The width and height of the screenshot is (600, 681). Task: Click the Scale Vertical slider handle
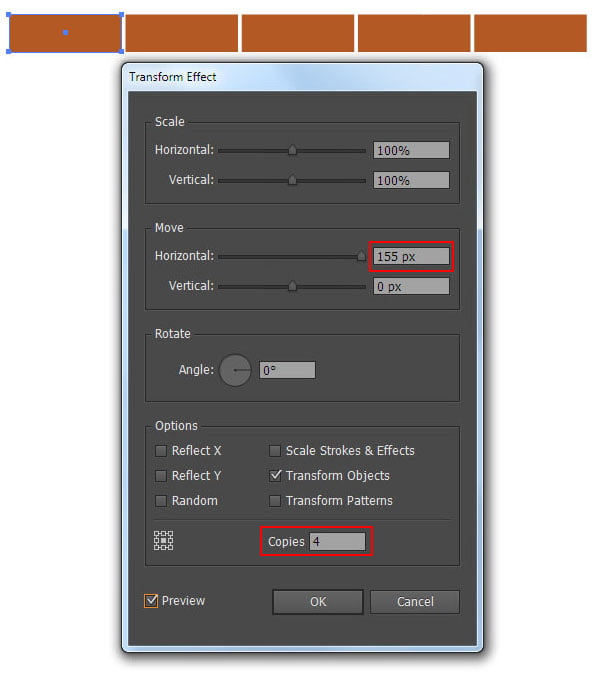click(x=292, y=180)
